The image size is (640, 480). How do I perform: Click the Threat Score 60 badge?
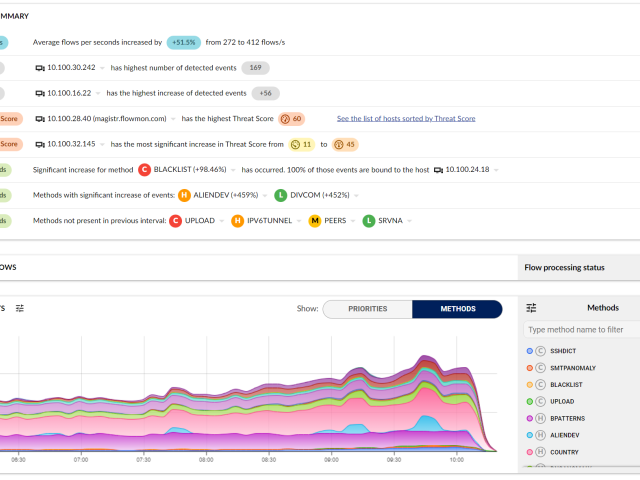click(291, 118)
